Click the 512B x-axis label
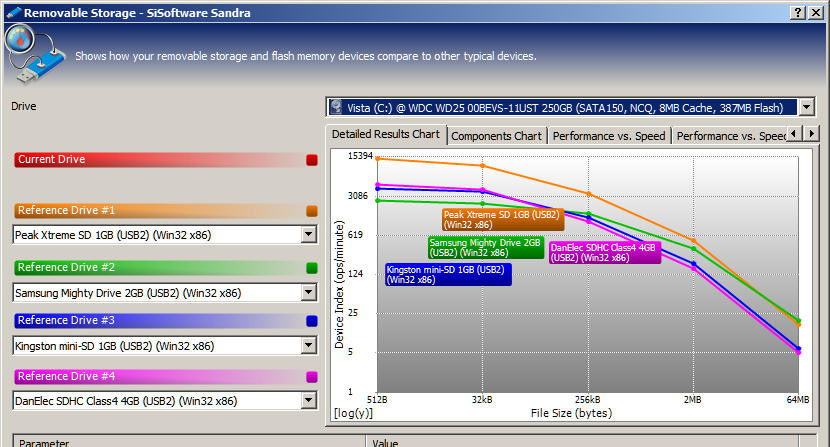The height and width of the screenshot is (447, 830). (377, 400)
